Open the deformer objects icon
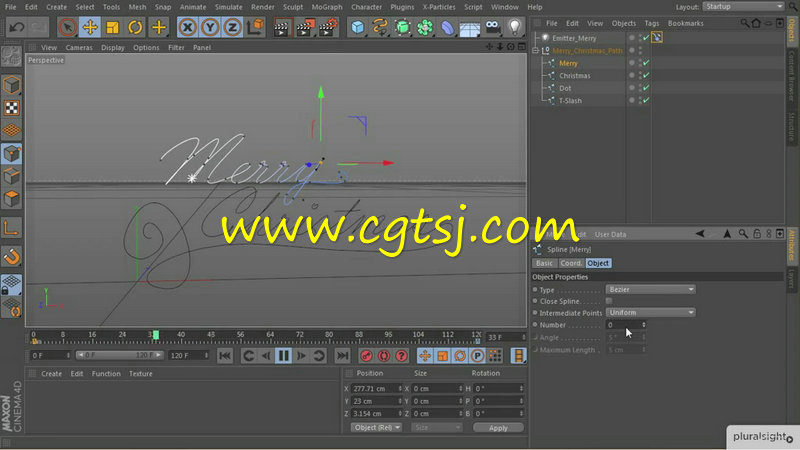 tap(447, 28)
